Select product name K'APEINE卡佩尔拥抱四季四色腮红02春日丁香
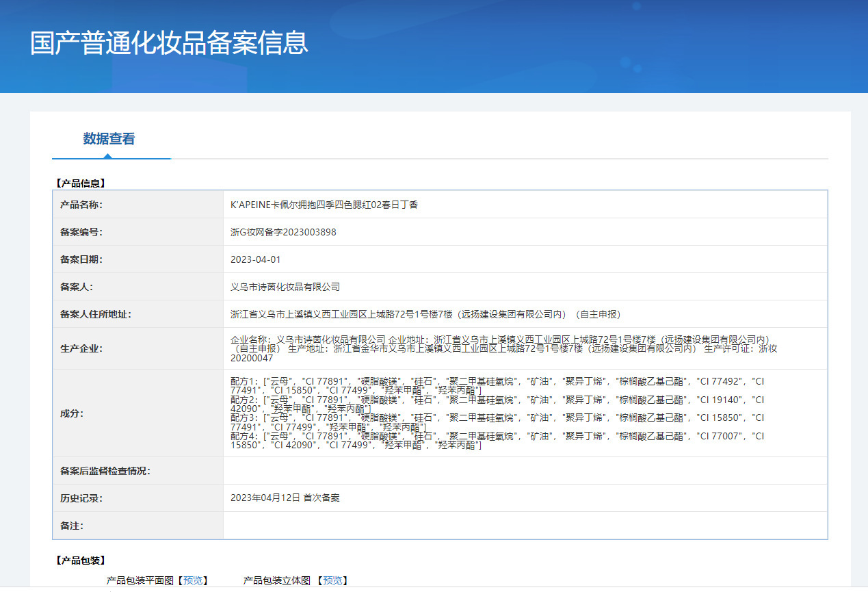 [324, 205]
